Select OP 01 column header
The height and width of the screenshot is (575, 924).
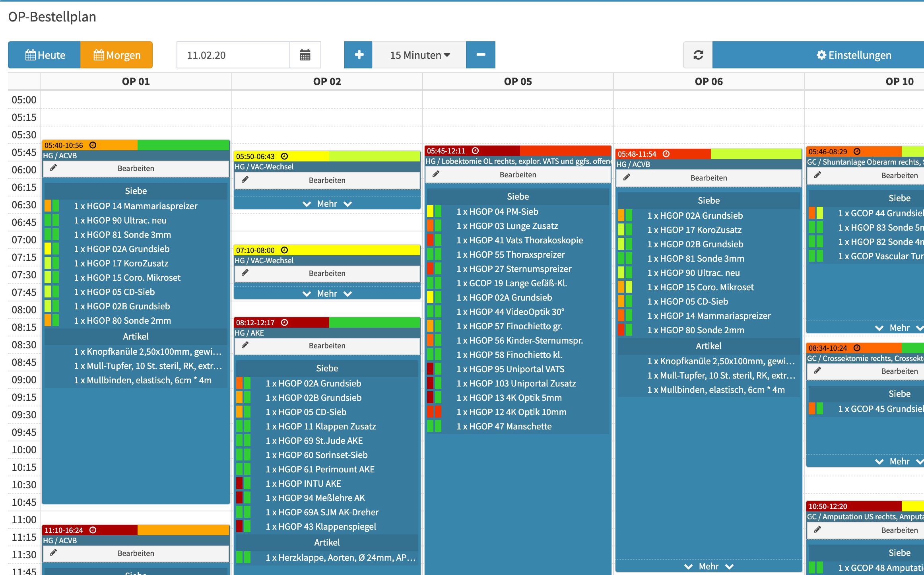[136, 82]
